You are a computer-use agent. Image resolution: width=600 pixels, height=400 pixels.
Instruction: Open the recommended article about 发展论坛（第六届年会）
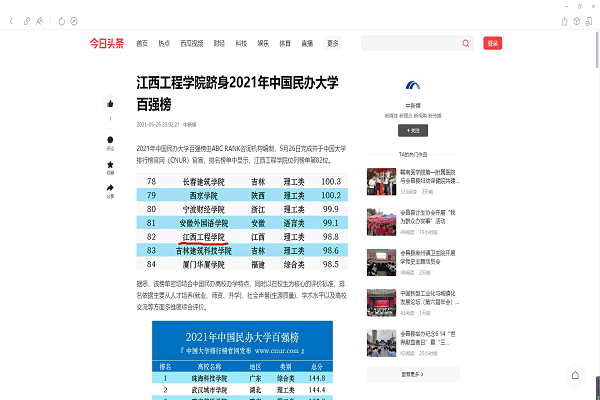pyautogui.click(x=429, y=298)
